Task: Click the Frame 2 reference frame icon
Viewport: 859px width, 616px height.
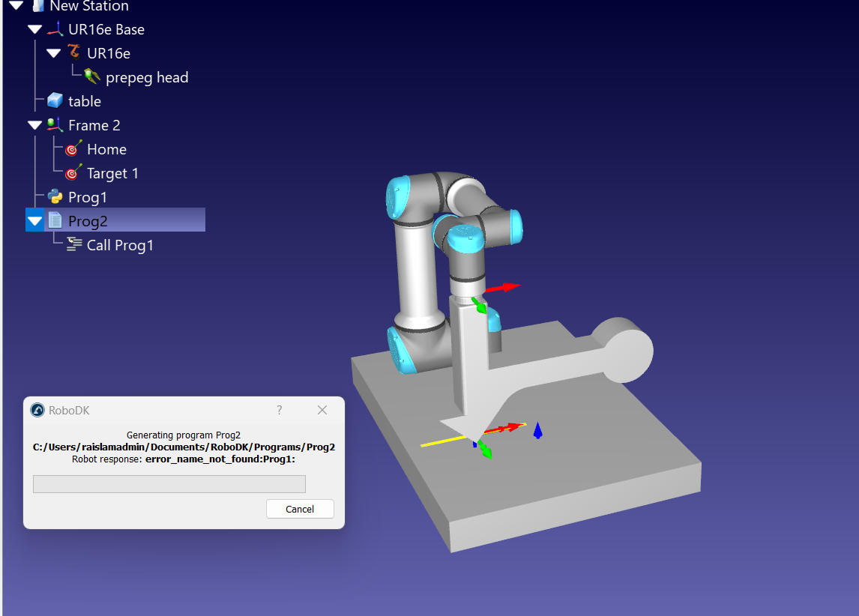Action: click(55, 125)
